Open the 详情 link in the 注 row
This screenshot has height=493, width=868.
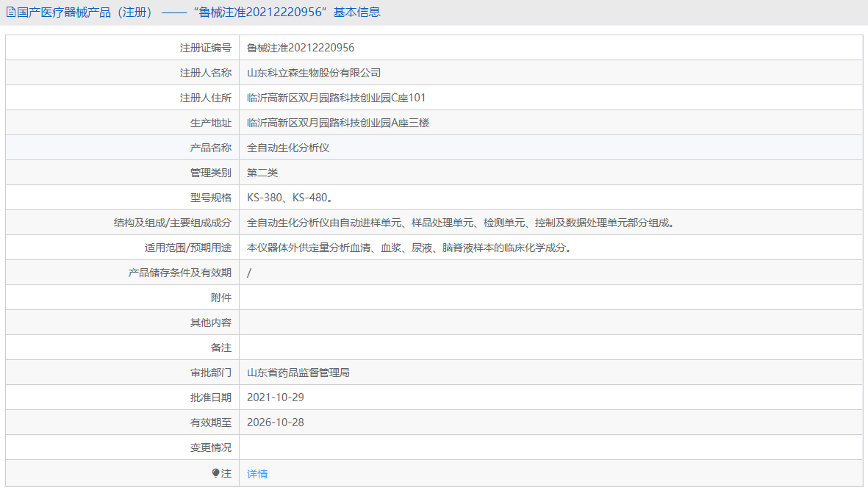256,473
